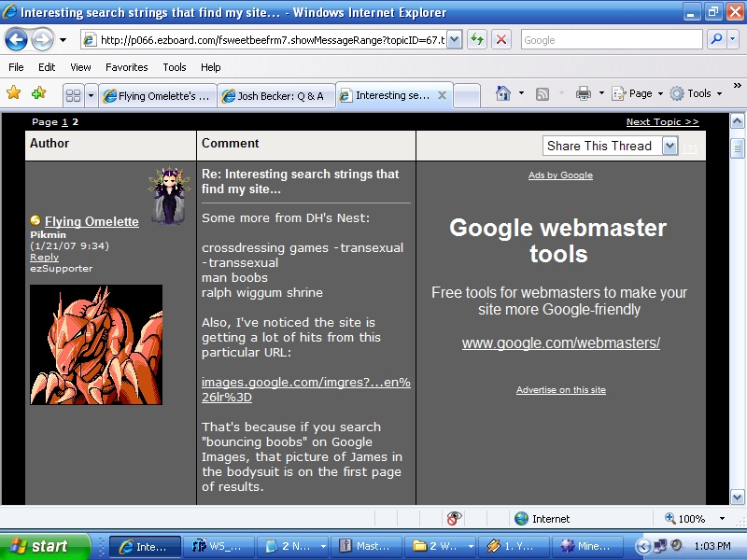747x560 pixels.
Task: Expand the Print options dropdown arrow
Action: click(x=601, y=93)
